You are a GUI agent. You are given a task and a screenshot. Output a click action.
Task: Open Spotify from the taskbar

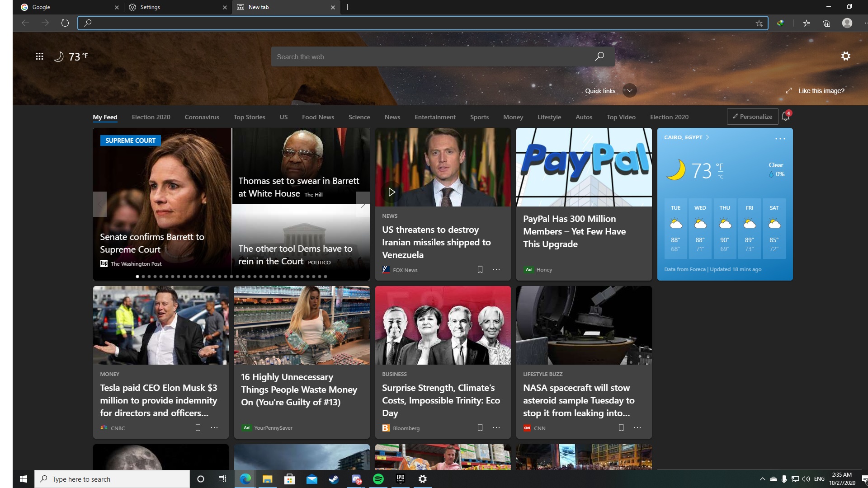click(378, 479)
